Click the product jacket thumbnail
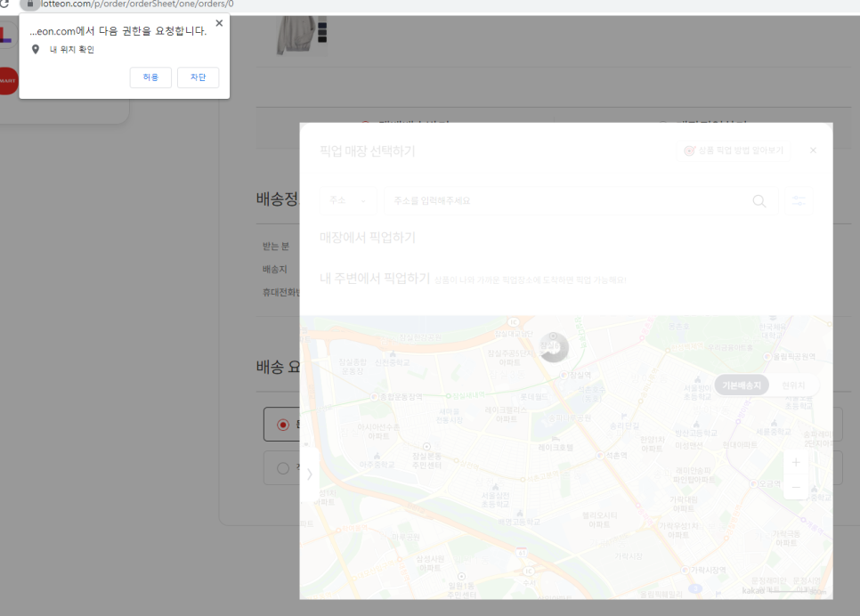 click(x=301, y=36)
